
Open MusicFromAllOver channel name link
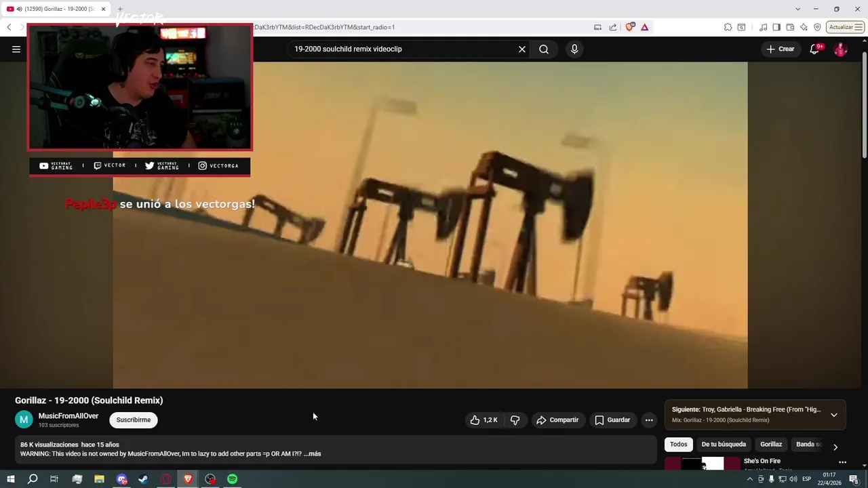68,416
